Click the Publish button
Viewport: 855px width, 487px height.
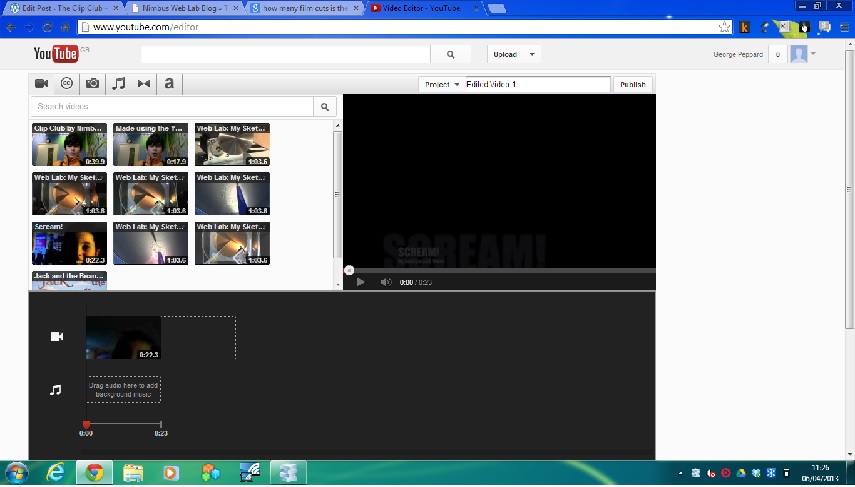click(x=632, y=85)
